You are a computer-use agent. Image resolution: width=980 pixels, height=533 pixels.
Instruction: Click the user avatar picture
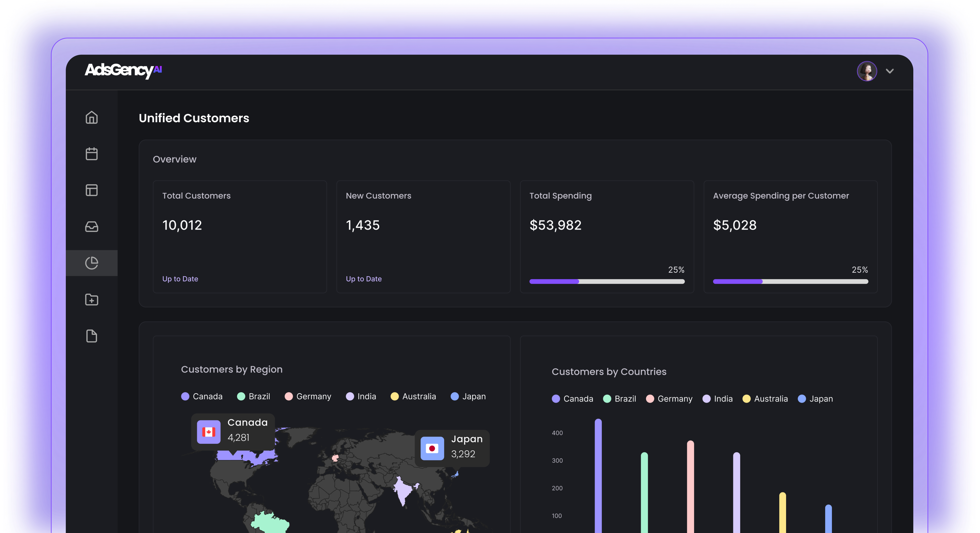click(x=867, y=71)
